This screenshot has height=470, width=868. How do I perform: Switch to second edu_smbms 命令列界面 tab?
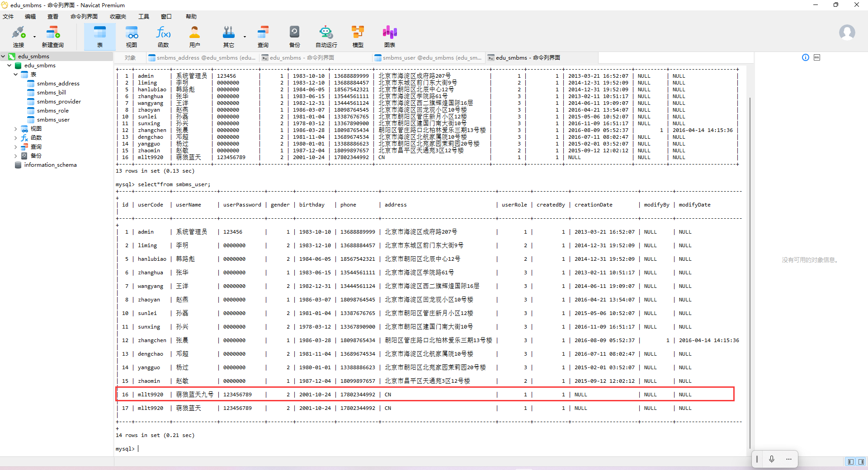coord(541,58)
